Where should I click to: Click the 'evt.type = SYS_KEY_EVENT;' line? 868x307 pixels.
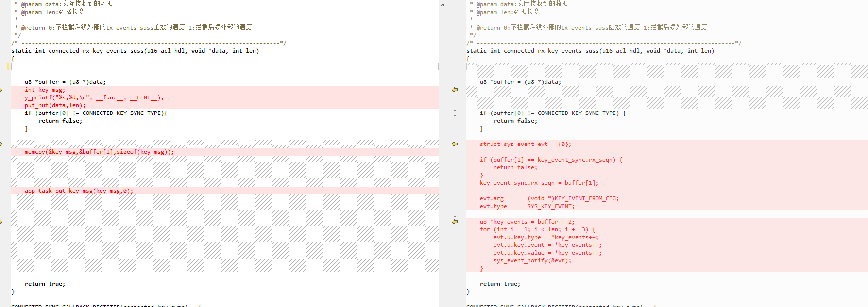[x=527, y=206]
